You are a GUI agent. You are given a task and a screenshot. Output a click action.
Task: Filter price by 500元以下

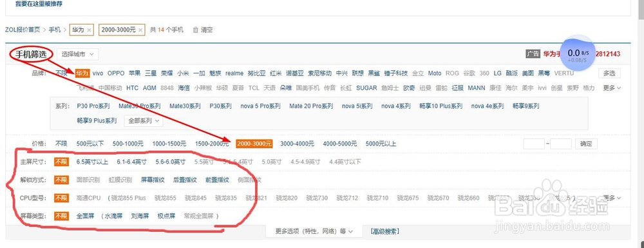pos(90,144)
